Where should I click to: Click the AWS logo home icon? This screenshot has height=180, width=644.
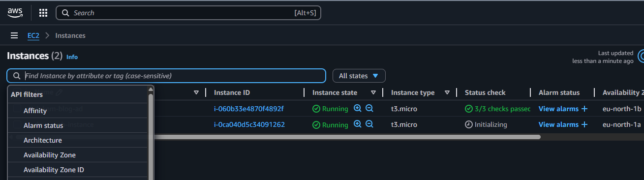pyautogui.click(x=15, y=12)
